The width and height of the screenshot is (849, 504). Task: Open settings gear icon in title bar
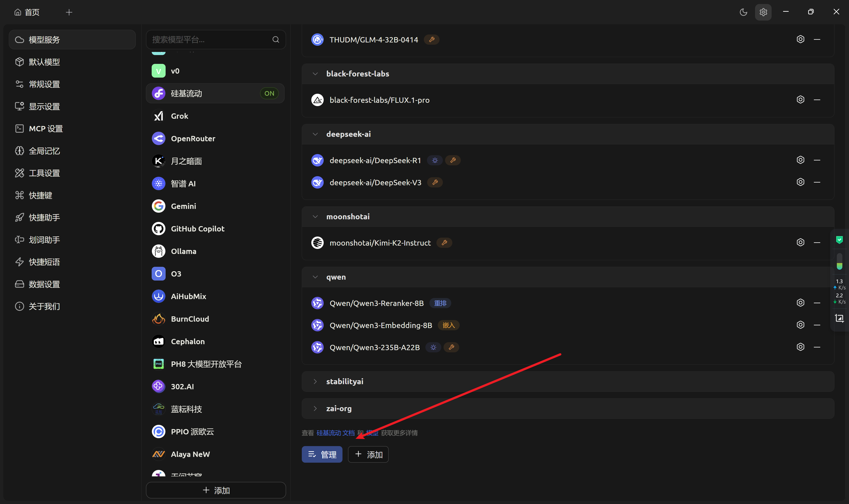click(x=763, y=12)
